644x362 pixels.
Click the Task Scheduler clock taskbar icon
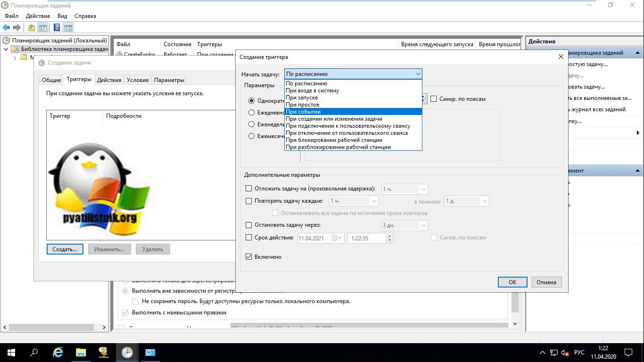[127, 352]
